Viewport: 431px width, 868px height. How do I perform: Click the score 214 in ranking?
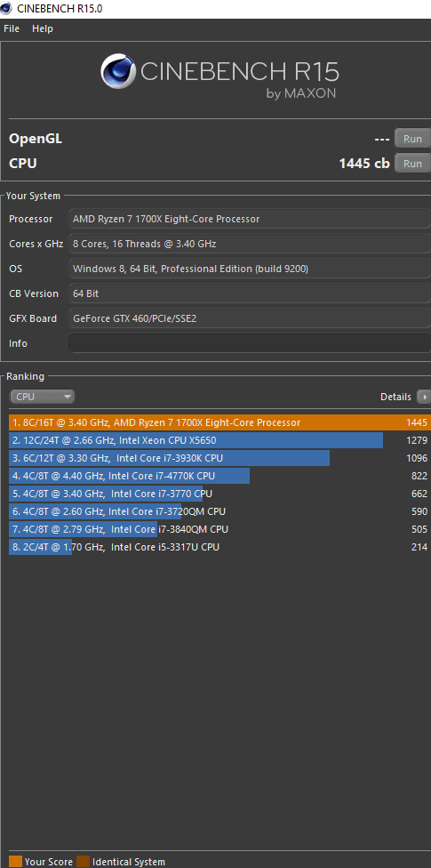click(x=419, y=547)
